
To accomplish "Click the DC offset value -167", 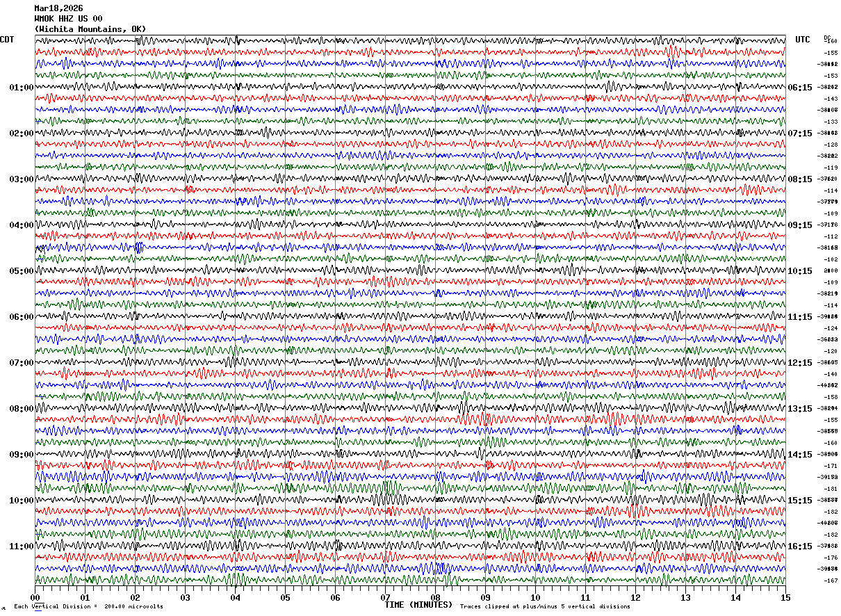I will pyautogui.click(x=831, y=581).
